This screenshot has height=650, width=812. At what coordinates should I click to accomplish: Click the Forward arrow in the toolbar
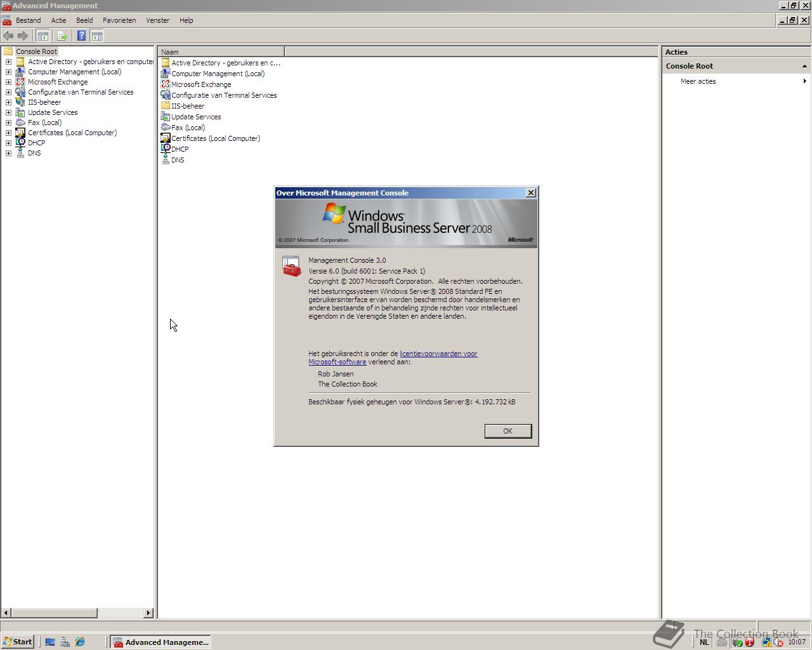pyautogui.click(x=23, y=36)
